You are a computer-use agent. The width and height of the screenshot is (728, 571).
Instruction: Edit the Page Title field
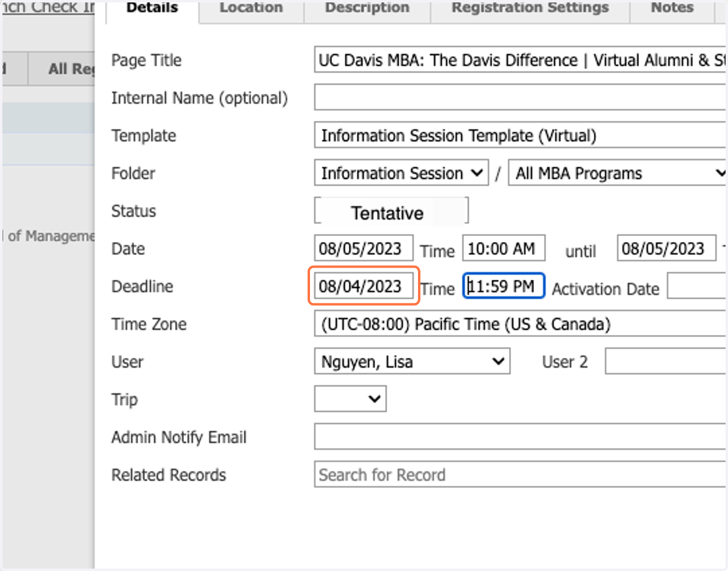(x=521, y=60)
